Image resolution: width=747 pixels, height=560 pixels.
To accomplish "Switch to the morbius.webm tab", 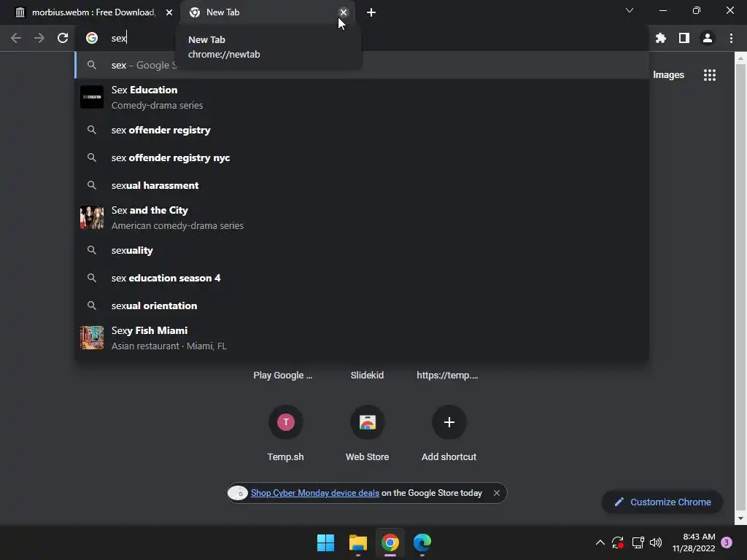I will click(x=90, y=12).
